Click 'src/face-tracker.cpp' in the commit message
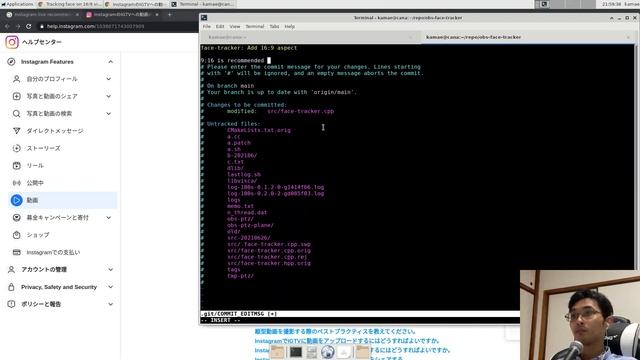This screenshot has width=640, height=360. pyautogui.click(x=300, y=111)
